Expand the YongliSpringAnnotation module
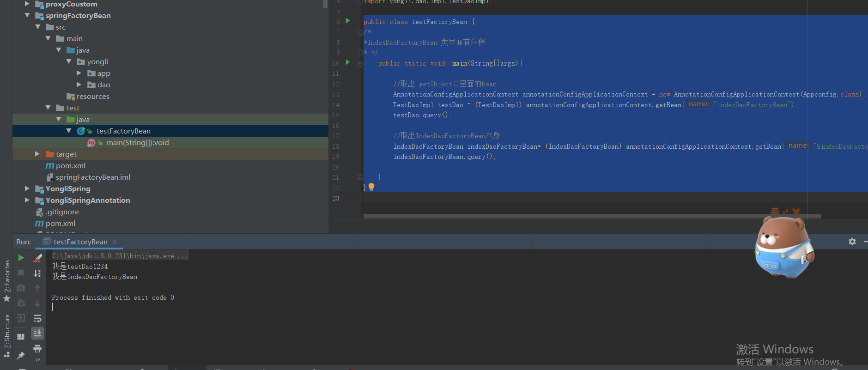This screenshot has height=370, width=868. pyautogui.click(x=27, y=200)
